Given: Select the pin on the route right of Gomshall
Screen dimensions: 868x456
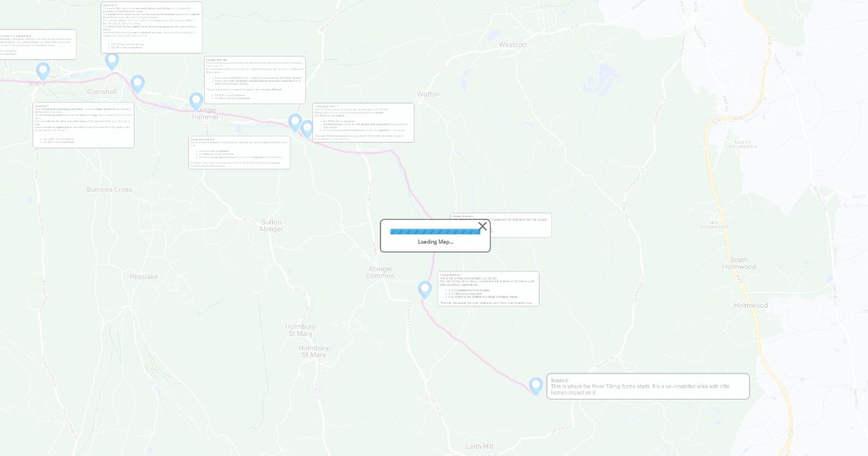Looking at the screenshot, I should (137, 84).
